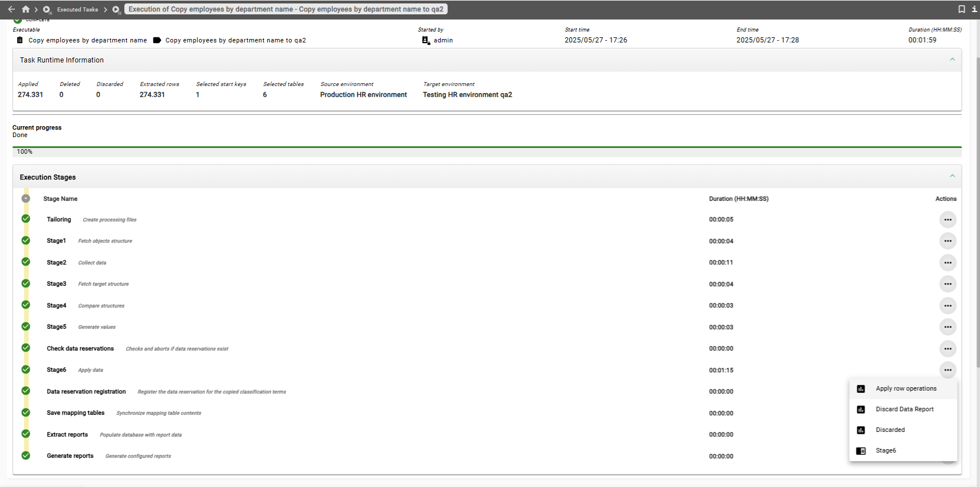Choose Apply row operations from menu

[903, 389]
